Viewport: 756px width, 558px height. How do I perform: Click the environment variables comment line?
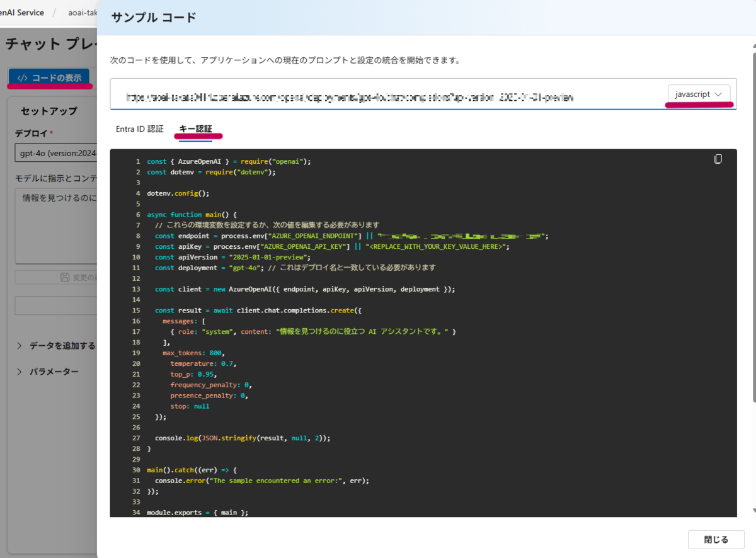(267, 225)
